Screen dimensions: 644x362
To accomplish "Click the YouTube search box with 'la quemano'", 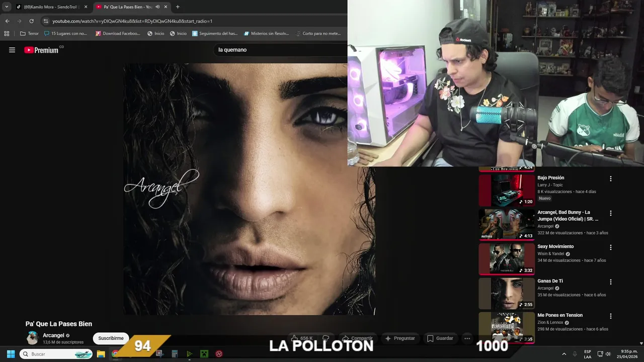I will (280, 50).
